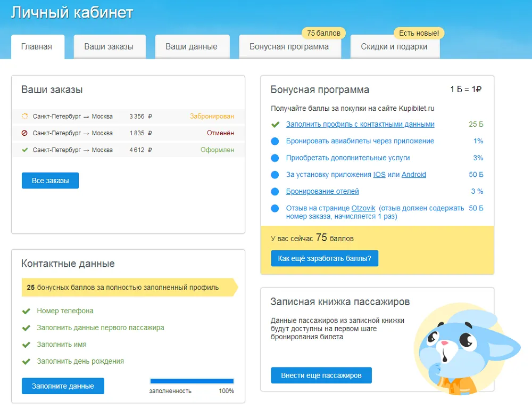Image resolution: width=532 pixels, height=417 pixels.
Task: Click the yellow 75 баллов badge above the tabs
Action: coord(323,33)
